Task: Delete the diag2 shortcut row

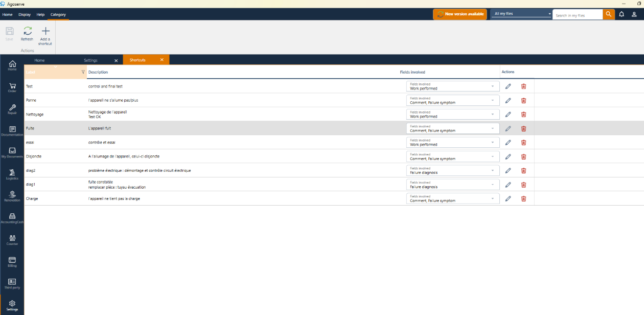Action: (523, 170)
